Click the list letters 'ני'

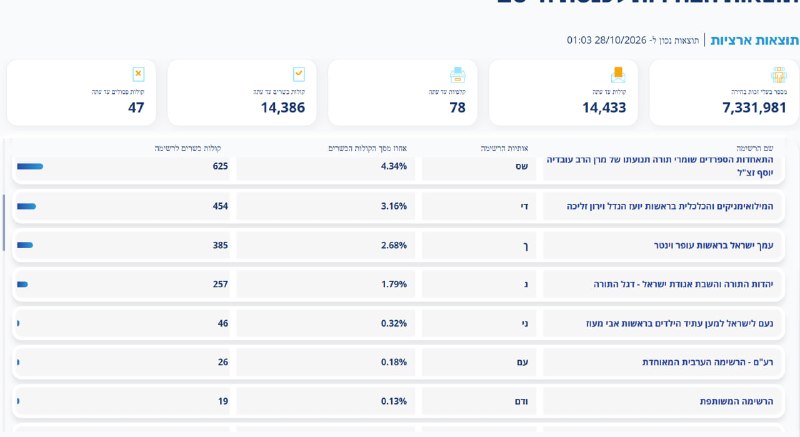[x=525, y=323]
